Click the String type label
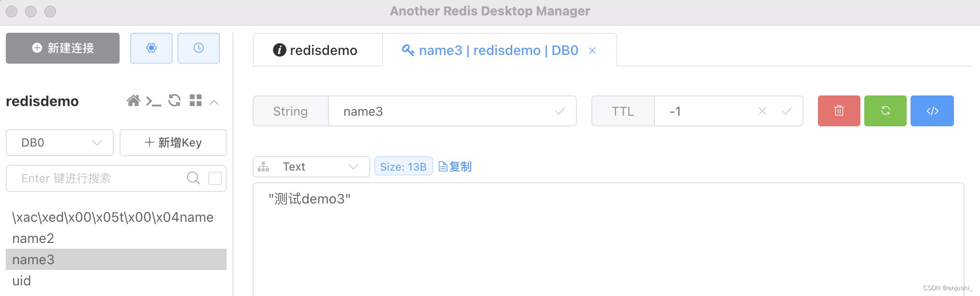980x296 pixels. 291,111
